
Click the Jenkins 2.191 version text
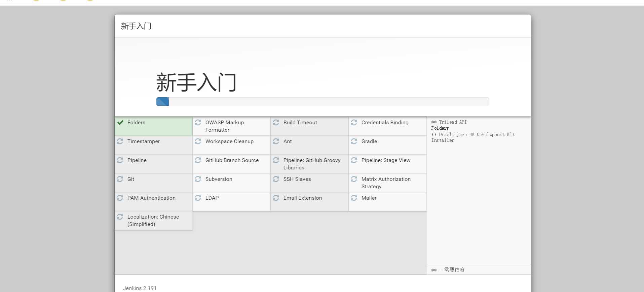pos(140,288)
